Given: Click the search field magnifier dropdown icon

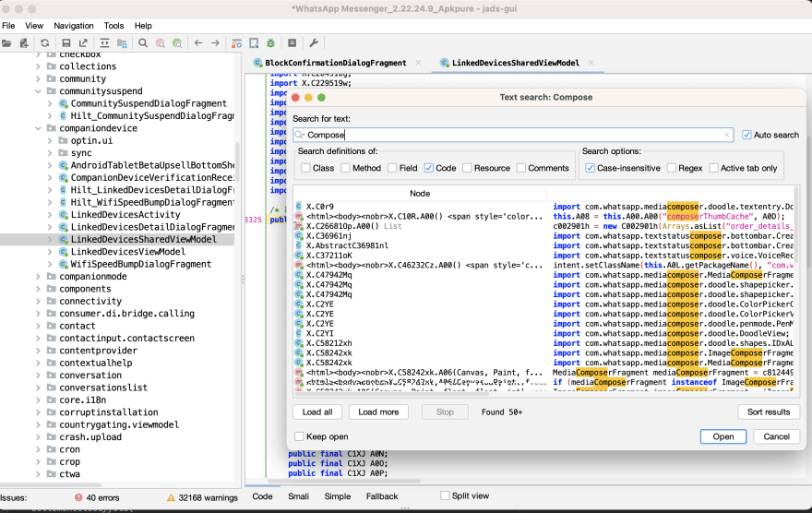Looking at the screenshot, I should point(299,135).
